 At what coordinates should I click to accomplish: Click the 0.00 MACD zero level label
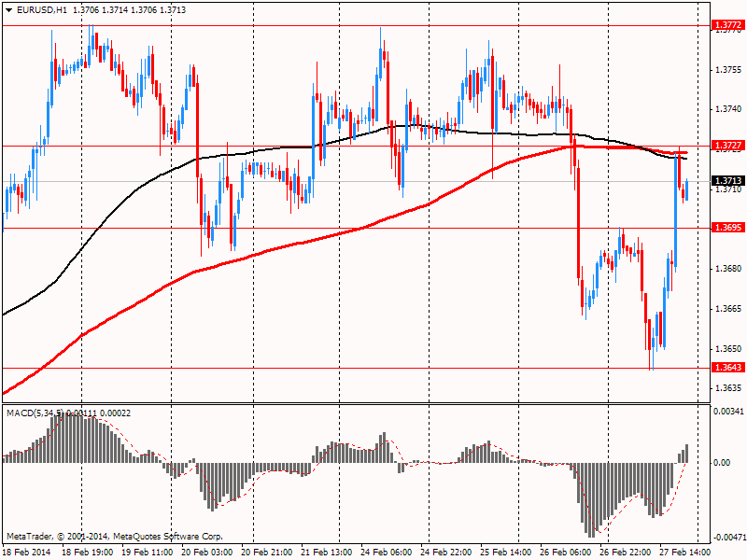point(722,462)
